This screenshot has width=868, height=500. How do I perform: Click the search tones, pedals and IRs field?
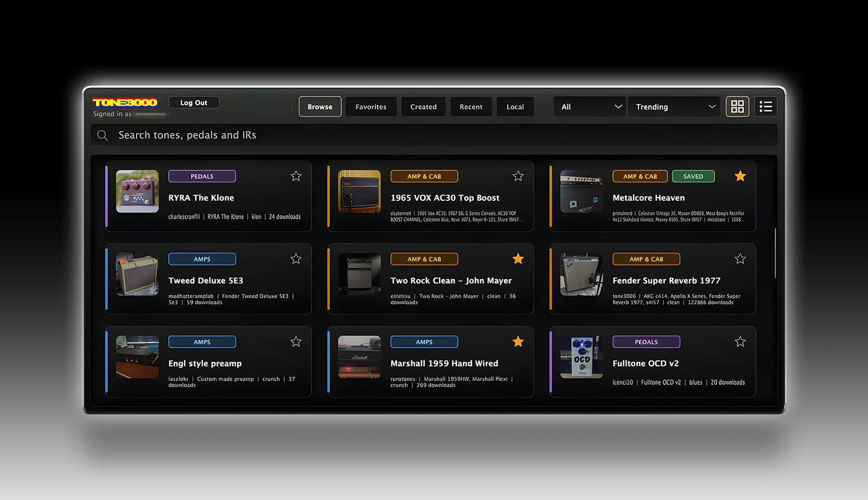coord(434,135)
